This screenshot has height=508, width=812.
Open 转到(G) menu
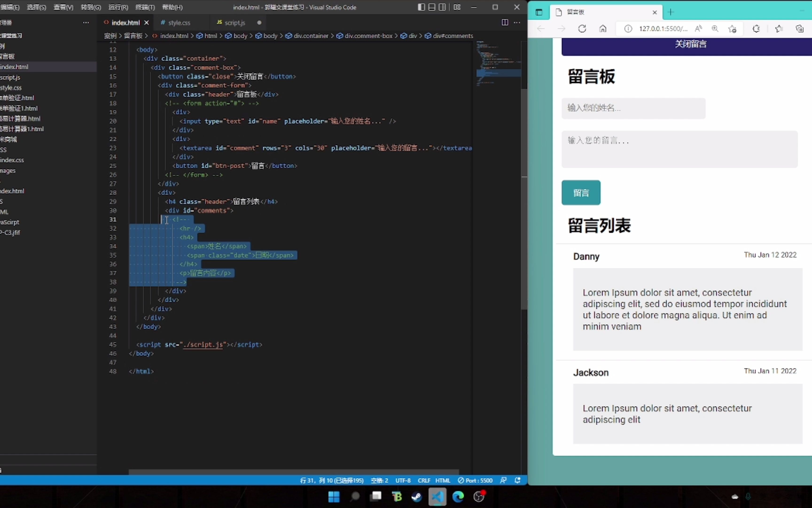pos(91,7)
